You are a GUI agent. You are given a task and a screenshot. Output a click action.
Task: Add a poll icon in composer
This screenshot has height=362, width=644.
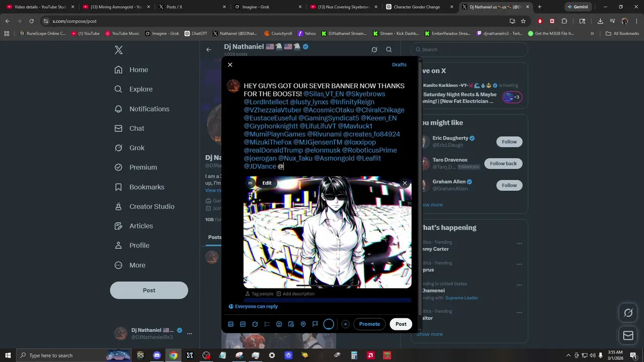(267, 324)
